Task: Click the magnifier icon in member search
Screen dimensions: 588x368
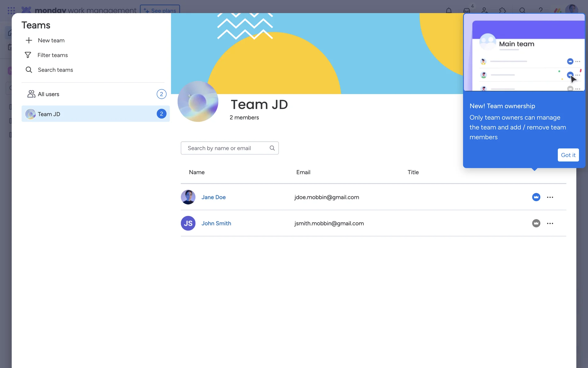Action: coord(272,148)
